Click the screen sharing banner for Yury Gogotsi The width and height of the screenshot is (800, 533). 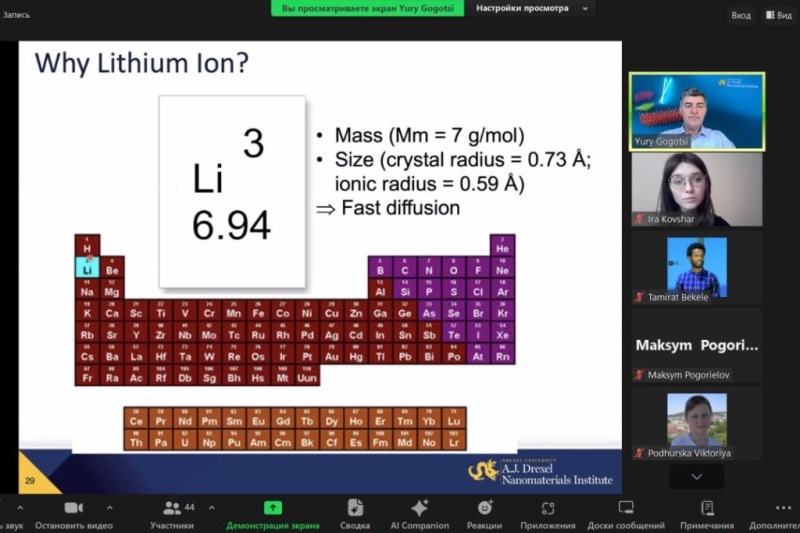[367, 8]
